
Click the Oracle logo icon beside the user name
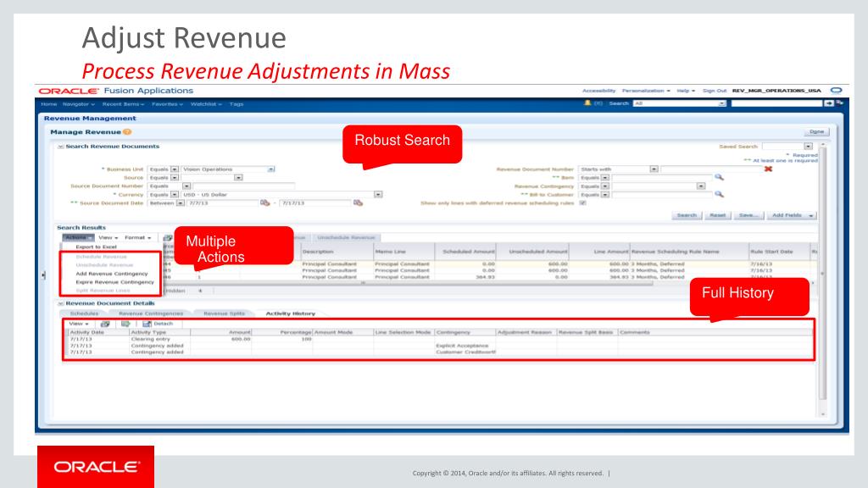[837, 90]
